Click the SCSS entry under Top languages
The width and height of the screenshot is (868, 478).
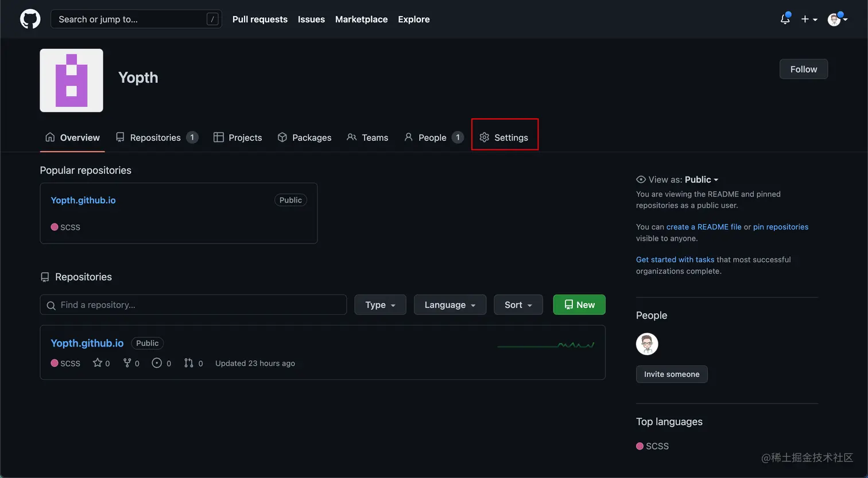click(653, 446)
